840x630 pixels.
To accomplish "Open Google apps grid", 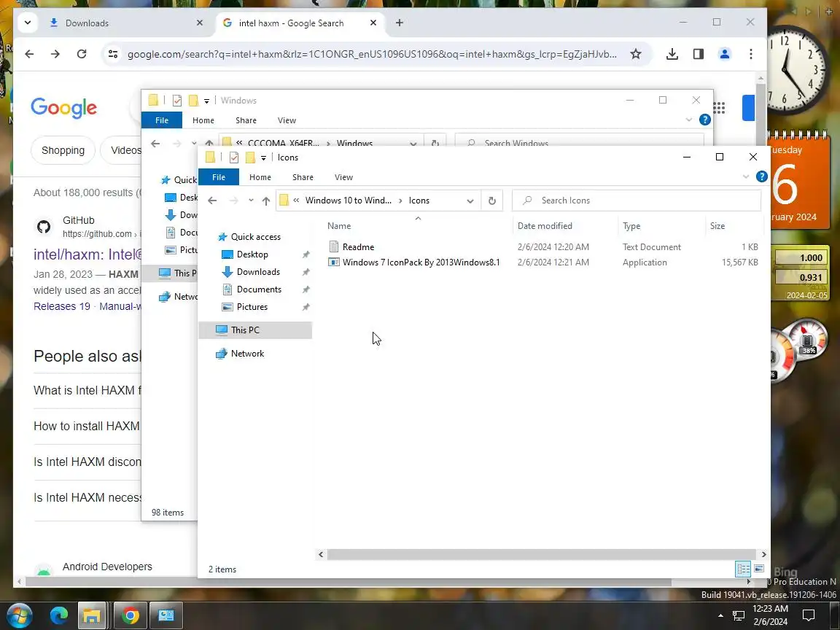I will 720,108.
